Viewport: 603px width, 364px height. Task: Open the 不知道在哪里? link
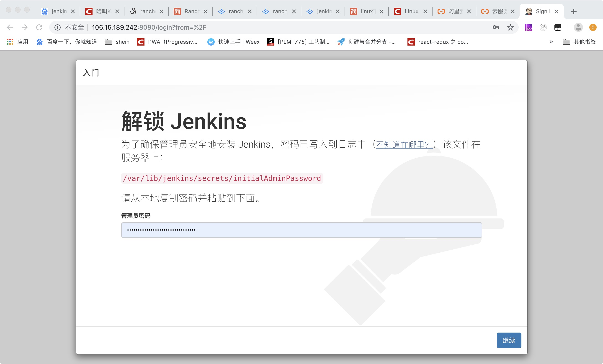coord(403,145)
